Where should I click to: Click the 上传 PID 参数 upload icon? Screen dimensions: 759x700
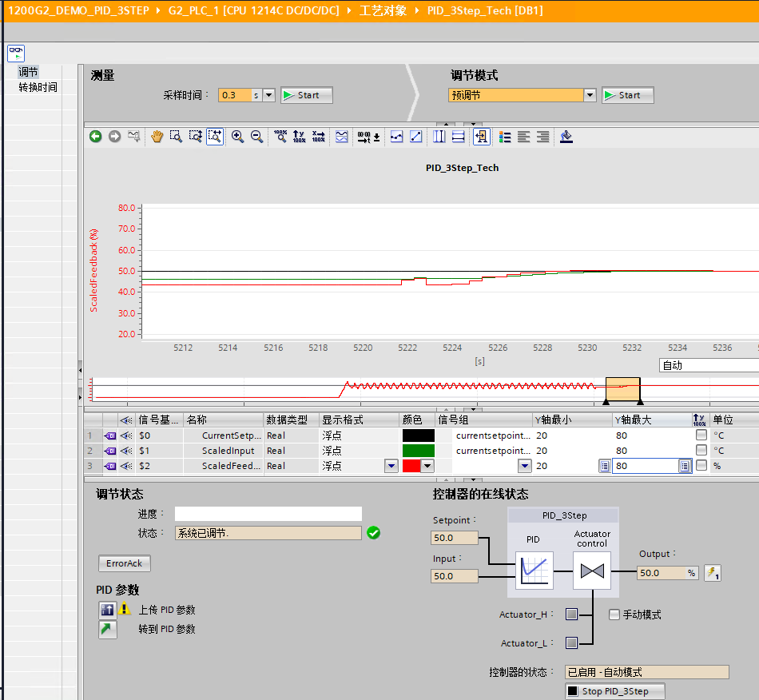point(107,610)
